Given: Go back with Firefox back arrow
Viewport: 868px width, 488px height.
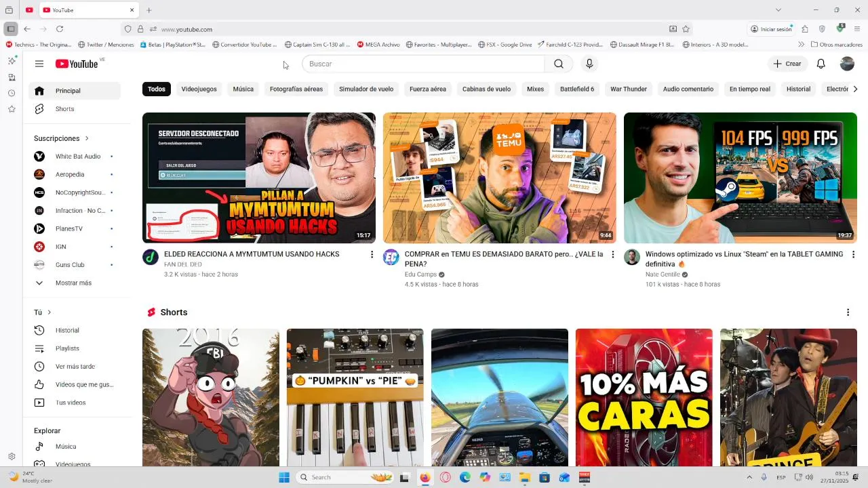Looking at the screenshot, I should 27,29.
